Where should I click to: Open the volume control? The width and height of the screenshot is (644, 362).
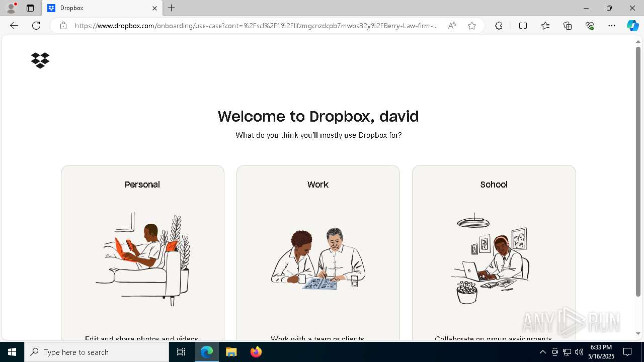point(579,352)
